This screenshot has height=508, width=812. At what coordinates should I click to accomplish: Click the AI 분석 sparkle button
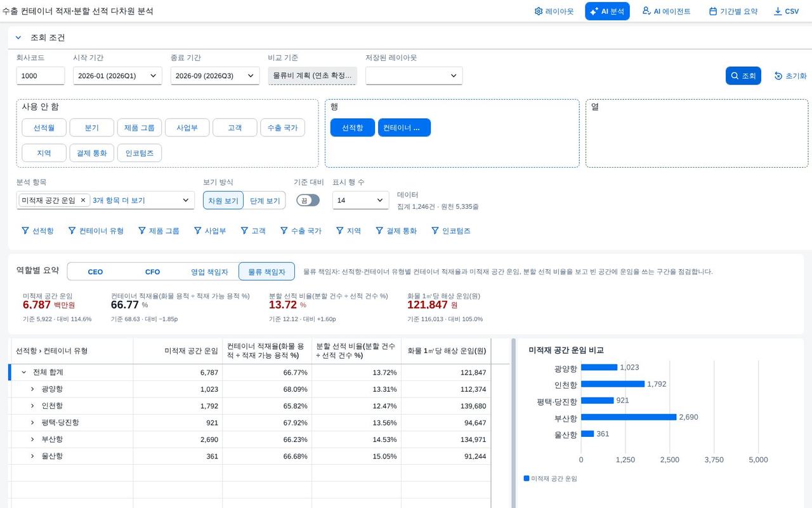click(594, 11)
